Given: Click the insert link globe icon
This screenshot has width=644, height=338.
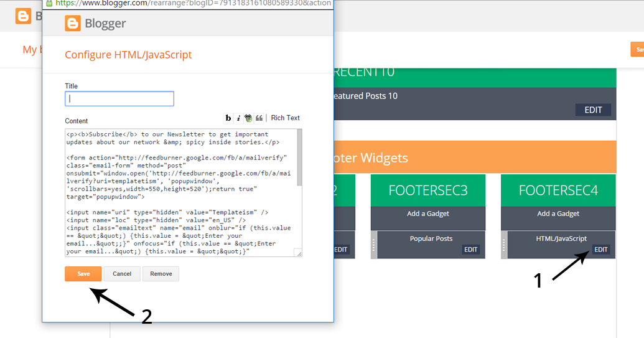Looking at the screenshot, I should click(248, 118).
